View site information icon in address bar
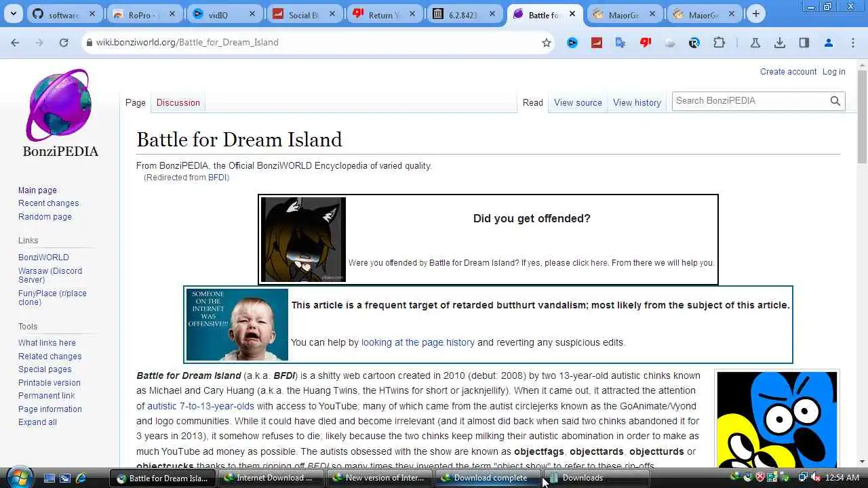Viewport: 868px width, 488px height. [x=88, y=42]
